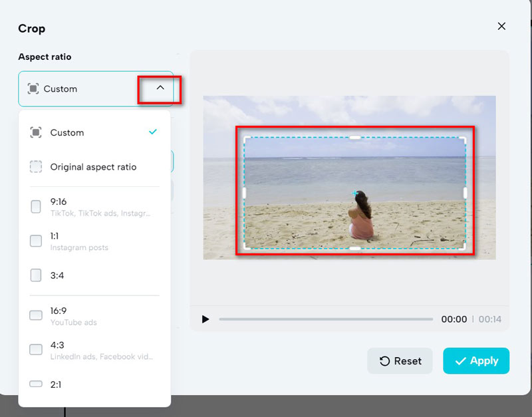
Task: Click the 00:00 current time text
Action: [454, 319]
